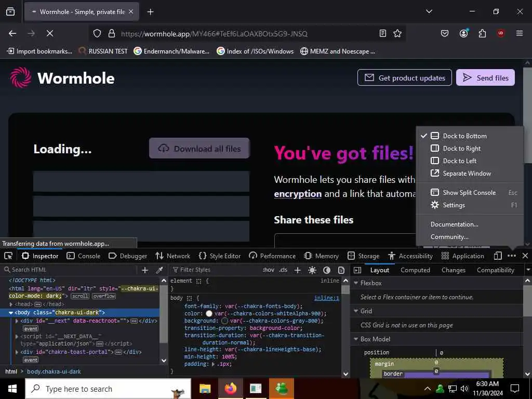The width and height of the screenshot is (532, 399).
Task: Select Dock to Right option
Action: click(470, 149)
